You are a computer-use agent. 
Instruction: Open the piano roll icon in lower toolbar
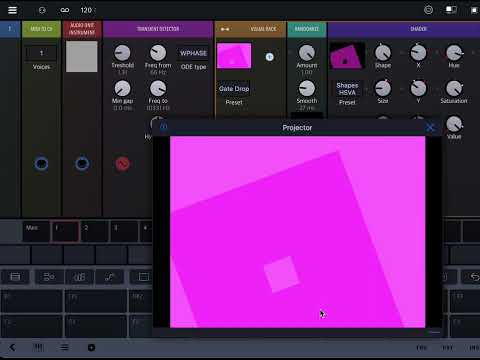click(x=79, y=277)
